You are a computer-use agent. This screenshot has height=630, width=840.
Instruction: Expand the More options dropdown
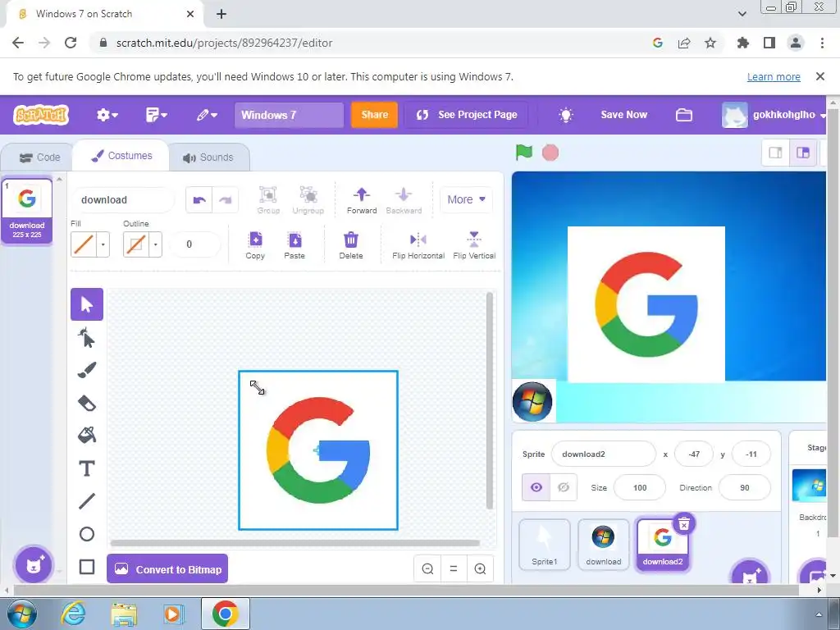[x=466, y=199]
